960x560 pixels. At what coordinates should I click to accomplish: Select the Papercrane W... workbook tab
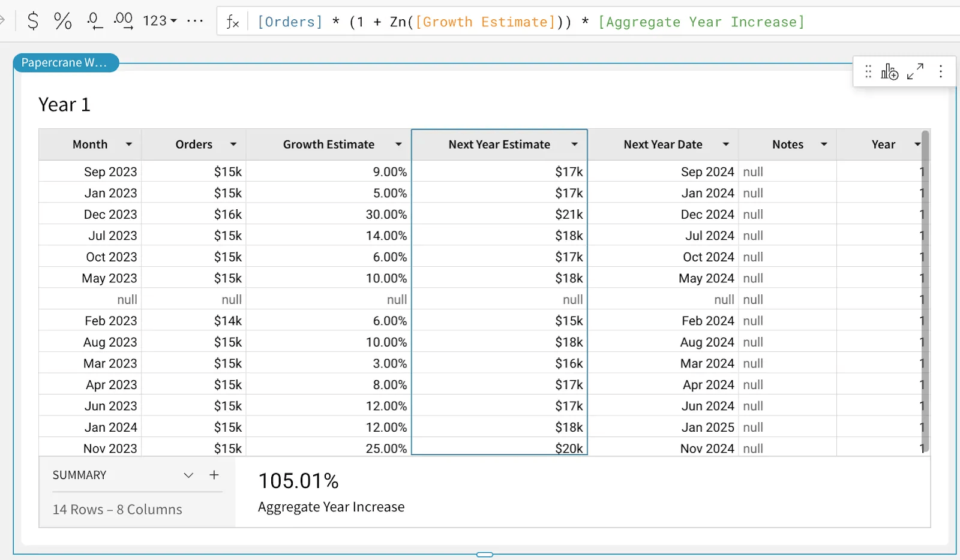point(65,62)
